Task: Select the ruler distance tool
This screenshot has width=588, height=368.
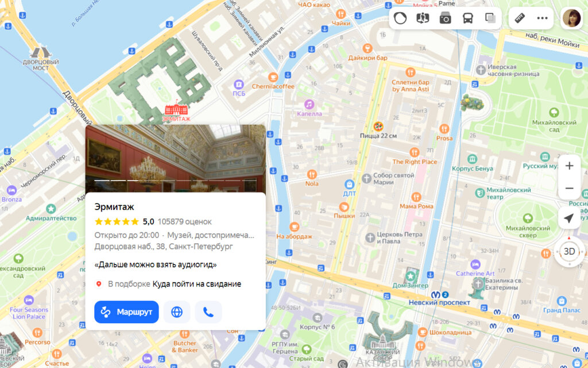Action: coord(520,18)
